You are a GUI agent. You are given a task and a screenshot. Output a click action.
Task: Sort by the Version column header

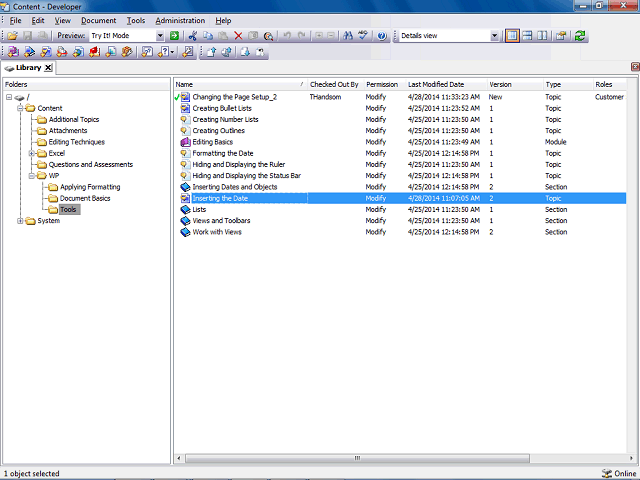515,84
